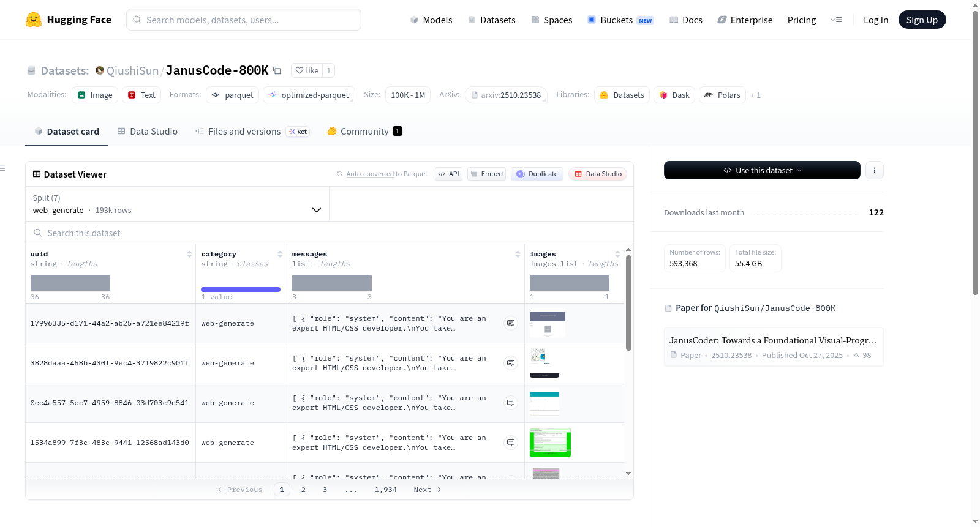Open the Use this dataset dropdown
Screen dimensions: 980x527
(x=762, y=170)
